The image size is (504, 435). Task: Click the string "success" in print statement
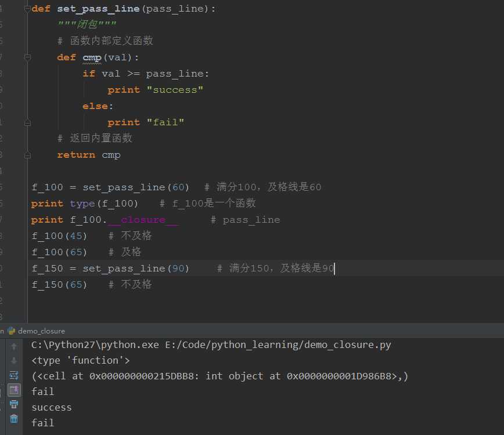(175, 89)
